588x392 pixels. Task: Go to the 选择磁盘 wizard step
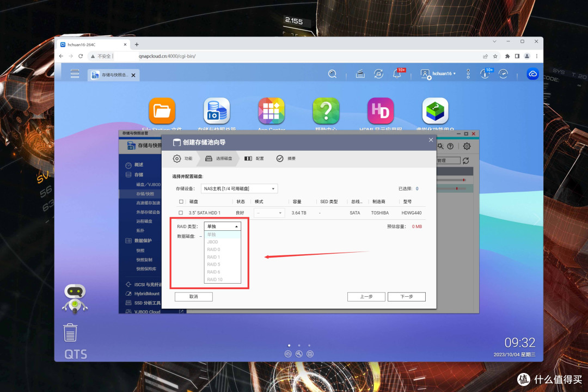219,158
